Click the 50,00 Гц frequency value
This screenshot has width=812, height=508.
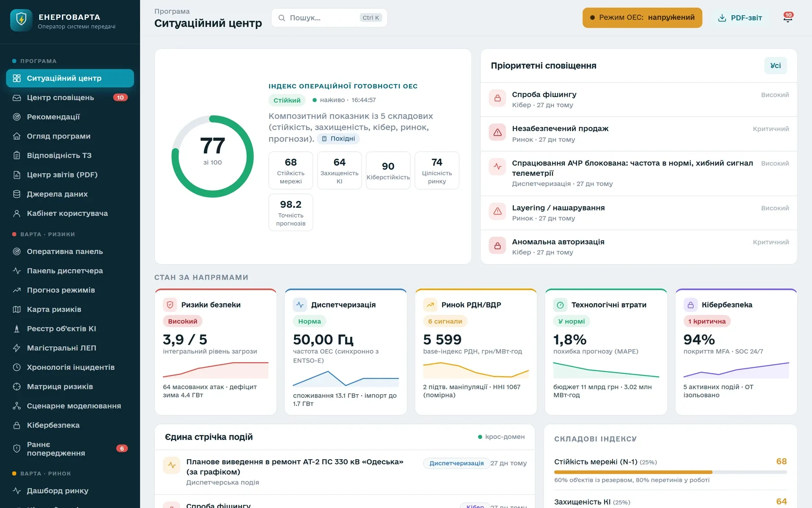[x=323, y=339]
